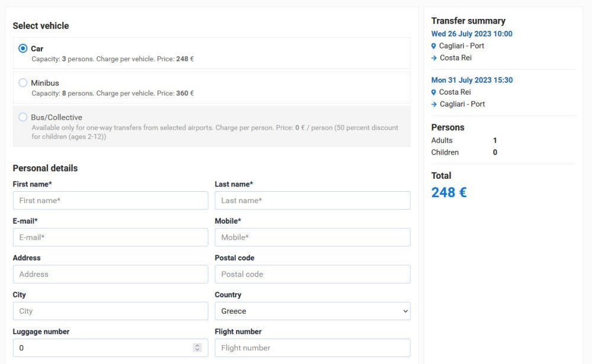This screenshot has width=592, height=364.
Task: Click into the Mobile number field
Action: tap(313, 237)
